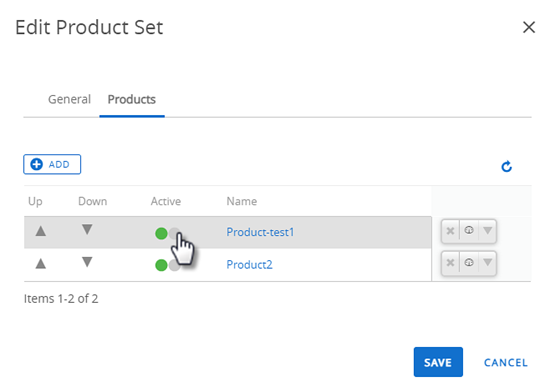Move Product2 down
This screenshot has width=550, height=392.
(87, 262)
